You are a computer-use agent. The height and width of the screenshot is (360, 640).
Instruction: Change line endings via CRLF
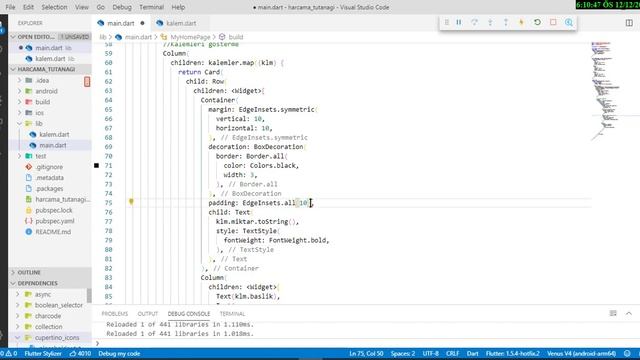452,353
